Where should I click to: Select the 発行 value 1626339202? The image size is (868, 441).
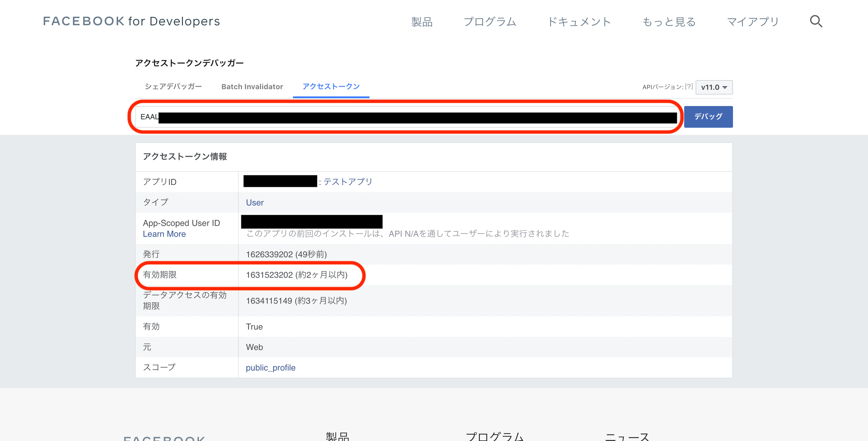pyautogui.click(x=269, y=254)
